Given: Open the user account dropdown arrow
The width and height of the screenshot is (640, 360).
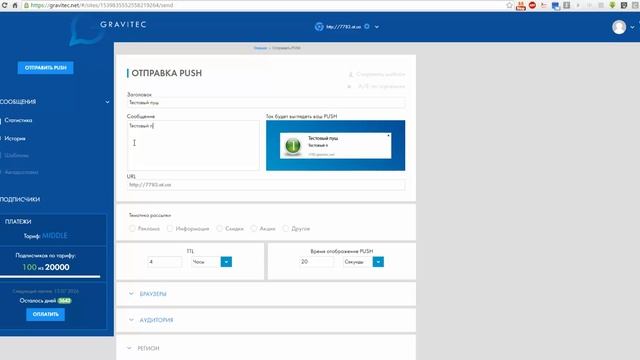Looking at the screenshot, I should 632,27.
